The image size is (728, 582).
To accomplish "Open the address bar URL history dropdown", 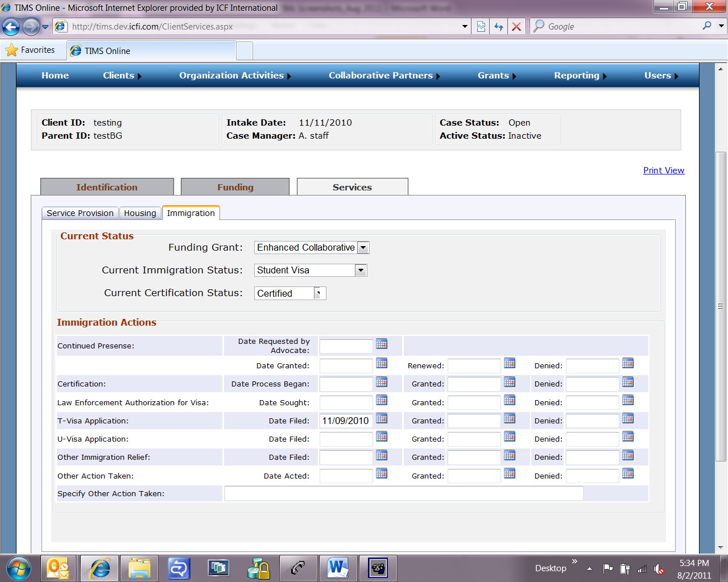I will (x=465, y=26).
